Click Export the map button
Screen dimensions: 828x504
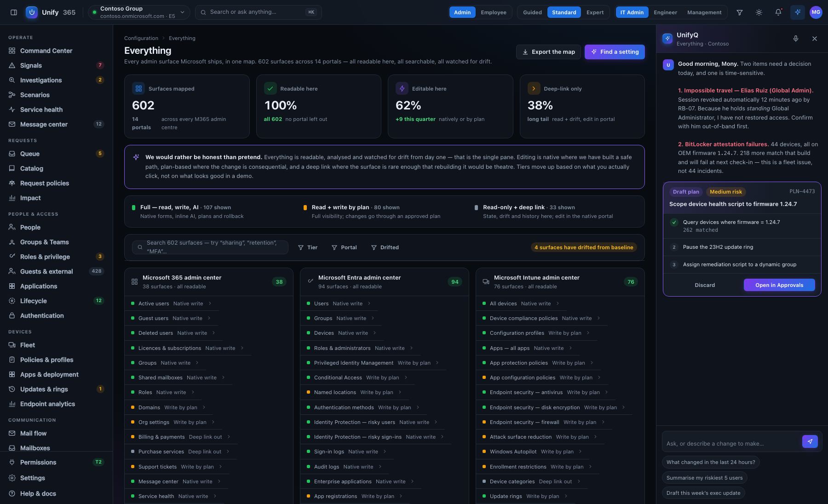[548, 52]
